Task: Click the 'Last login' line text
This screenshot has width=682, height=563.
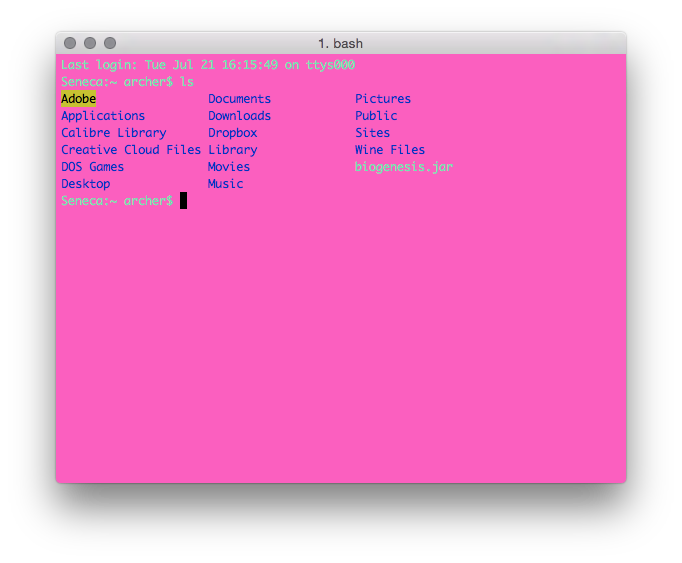Action: coord(208,65)
